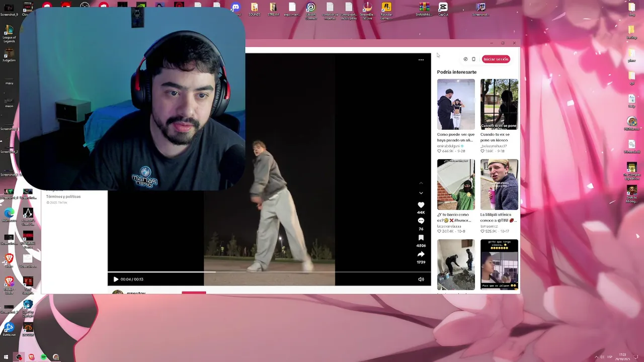The height and width of the screenshot is (362, 644).
Task: Open the Shift At Midnight desktop shortcut
Action: click(x=632, y=194)
